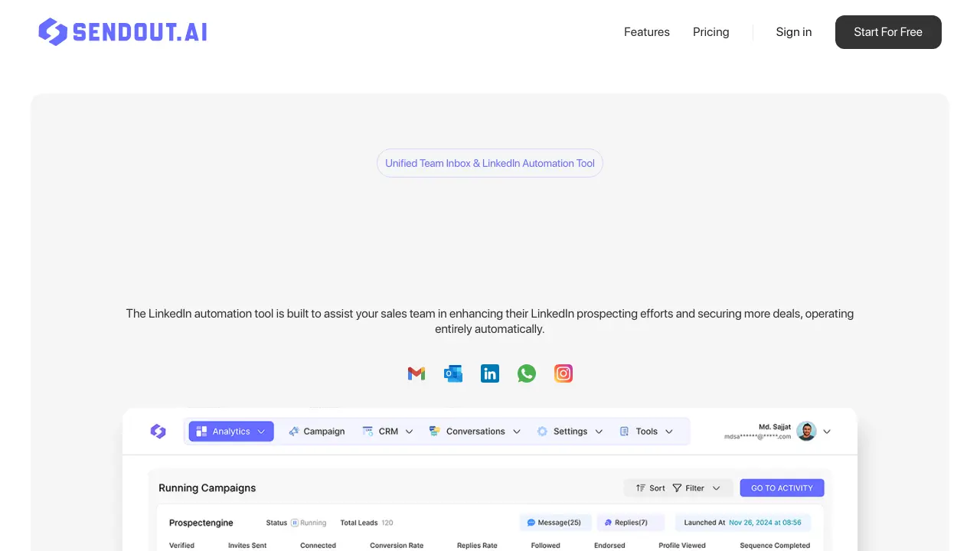This screenshot has height=551, width=980.
Task: Open the Features menu item
Action: [x=647, y=32]
